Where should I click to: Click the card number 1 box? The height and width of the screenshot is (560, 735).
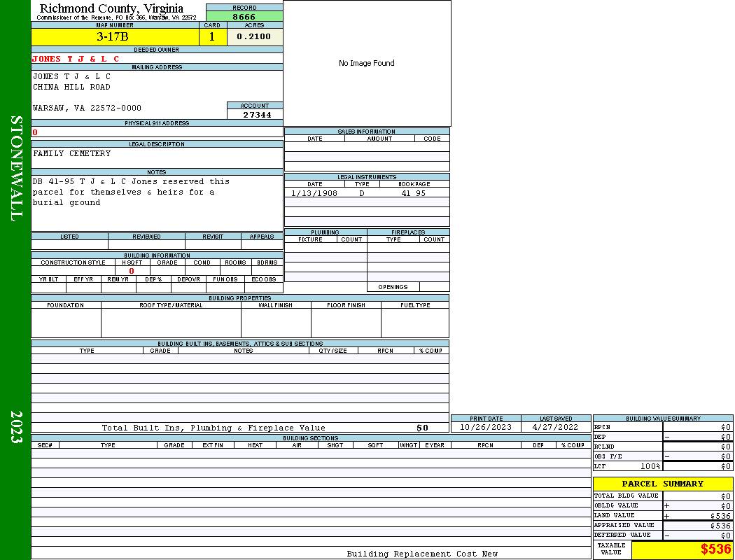pos(212,37)
